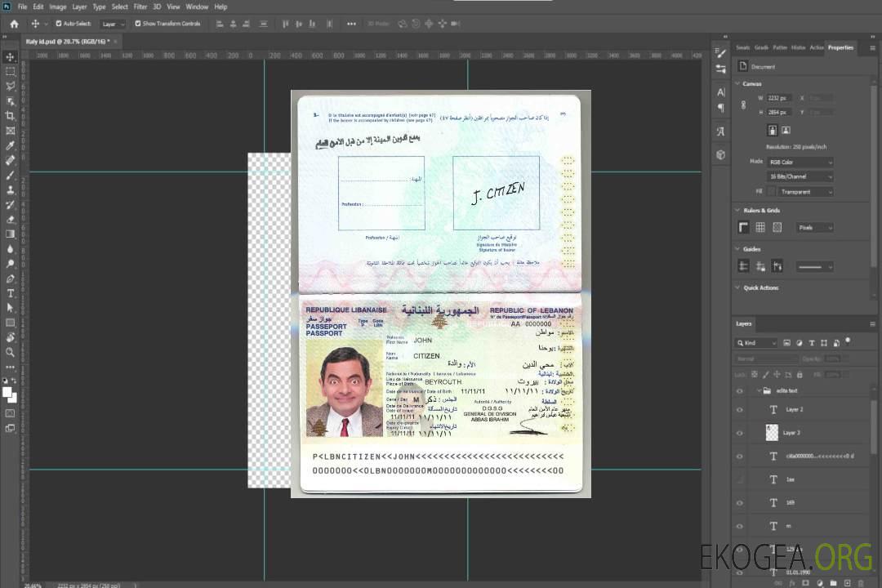Open the Image menu
882x588 pixels.
pyautogui.click(x=58, y=7)
